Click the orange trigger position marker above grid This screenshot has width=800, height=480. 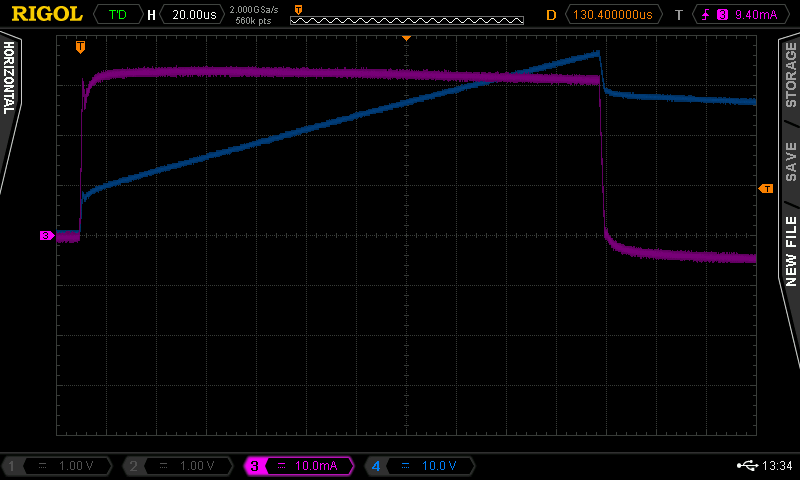tap(81, 47)
